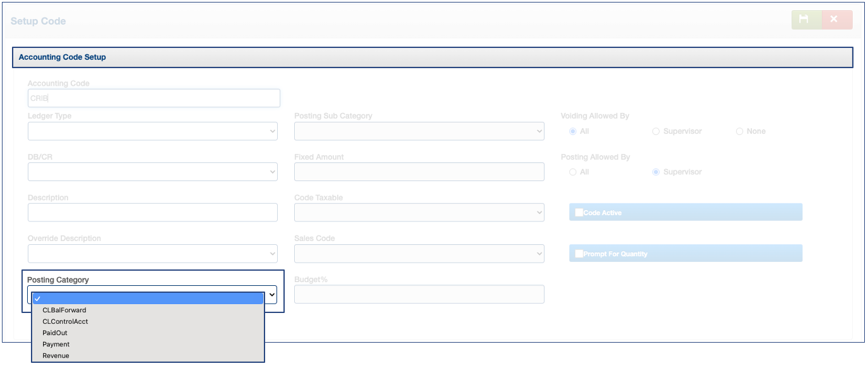Select 'None' under Voiding Allowed By

click(739, 131)
